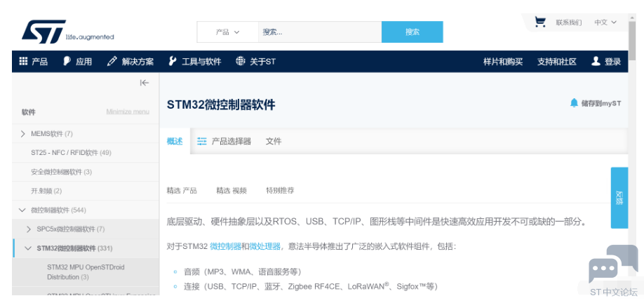
Task: Select 安全微控制器软件 (3) item
Action: [x=61, y=172]
